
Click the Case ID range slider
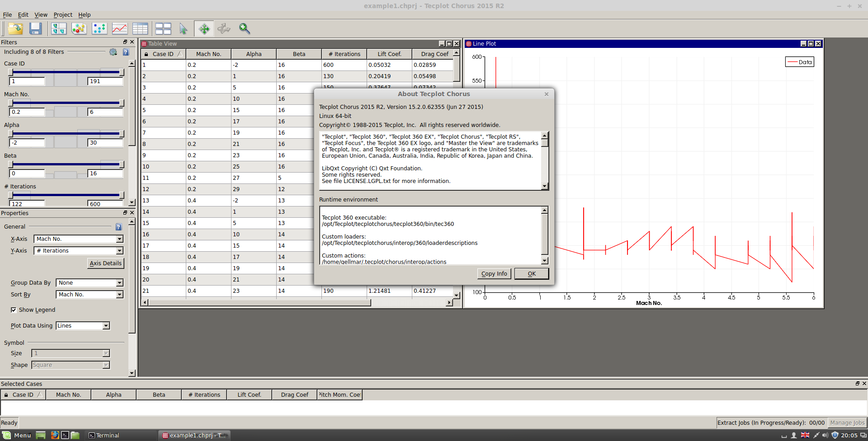(66, 72)
